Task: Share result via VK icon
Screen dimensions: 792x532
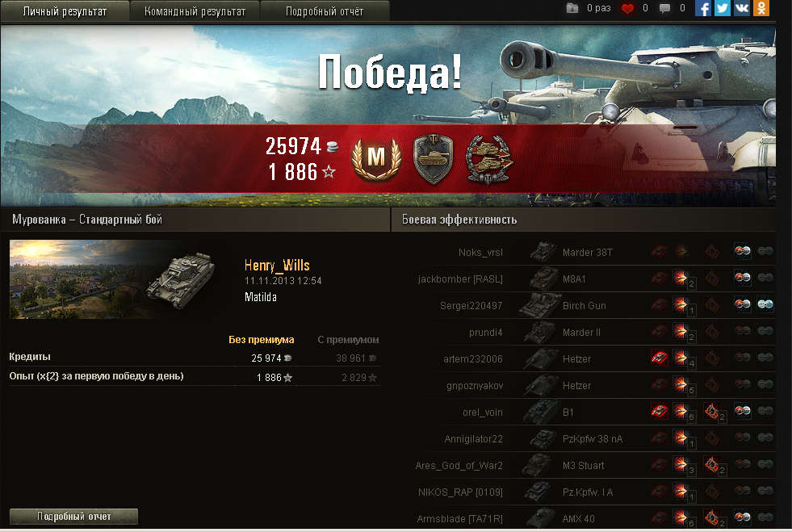Action: point(741,8)
